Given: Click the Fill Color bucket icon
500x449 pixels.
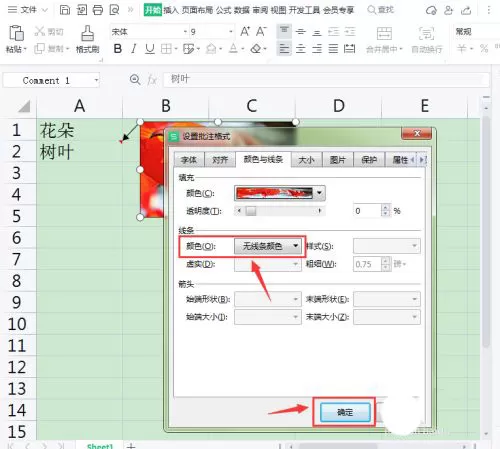Looking at the screenshot, I should (211, 49).
